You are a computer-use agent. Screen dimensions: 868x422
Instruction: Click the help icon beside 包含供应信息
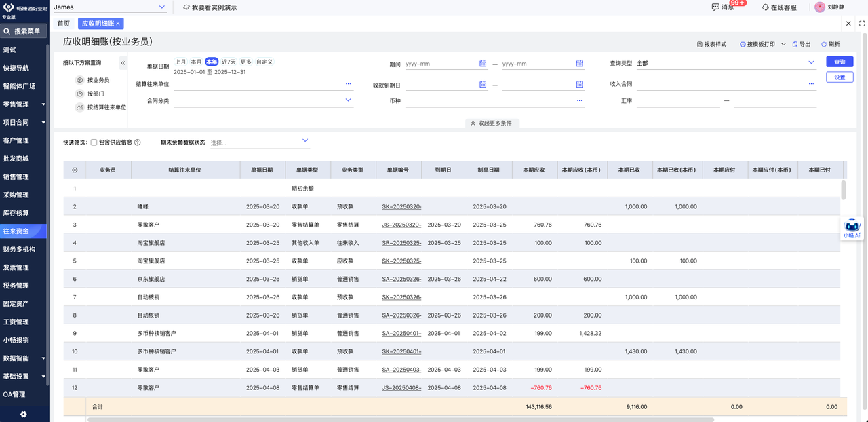coord(138,142)
